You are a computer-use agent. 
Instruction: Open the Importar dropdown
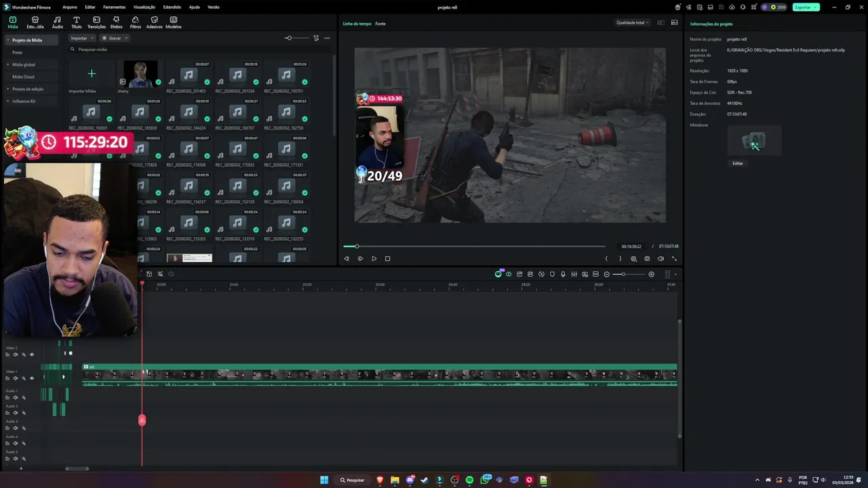82,38
